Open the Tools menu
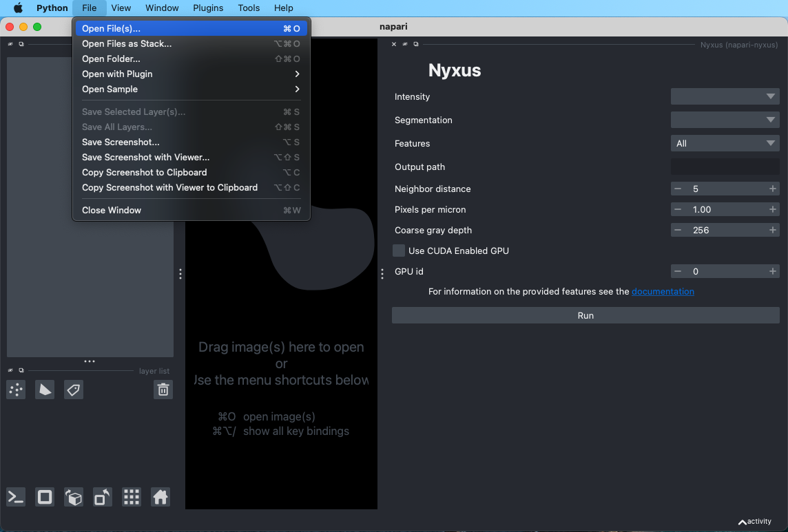Screen dimensions: 788x532 [249, 8]
